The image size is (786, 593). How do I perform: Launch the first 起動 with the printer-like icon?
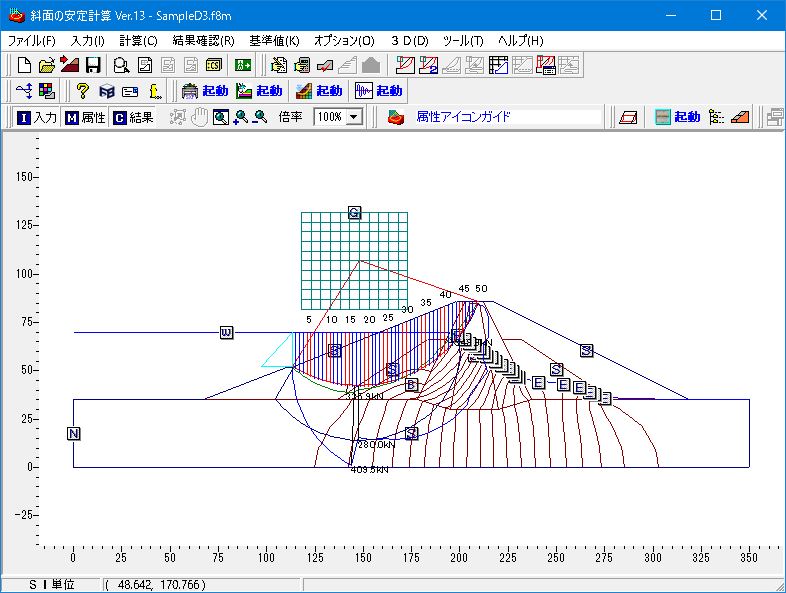click(205, 91)
